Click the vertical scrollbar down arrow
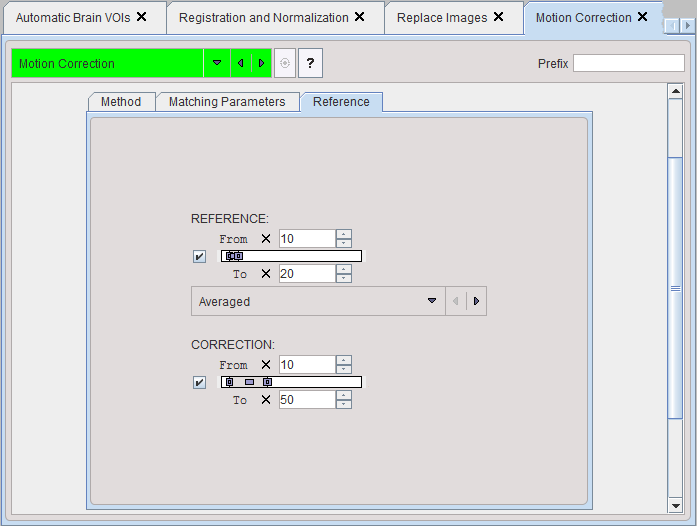This screenshot has width=697, height=526. point(676,506)
